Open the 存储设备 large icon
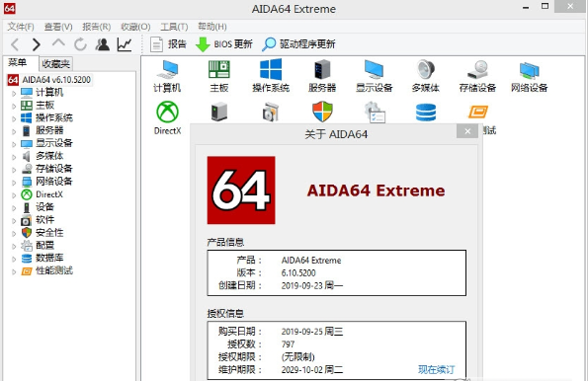This screenshot has width=588, height=381. [x=477, y=76]
